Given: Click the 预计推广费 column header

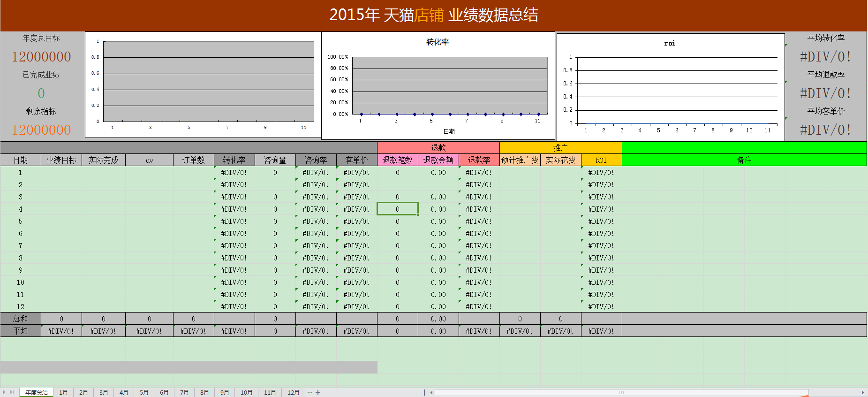Looking at the screenshot, I should 520,160.
